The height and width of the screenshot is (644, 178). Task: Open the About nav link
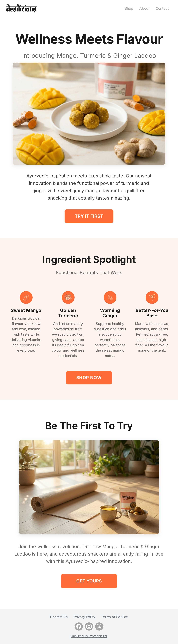click(x=144, y=9)
